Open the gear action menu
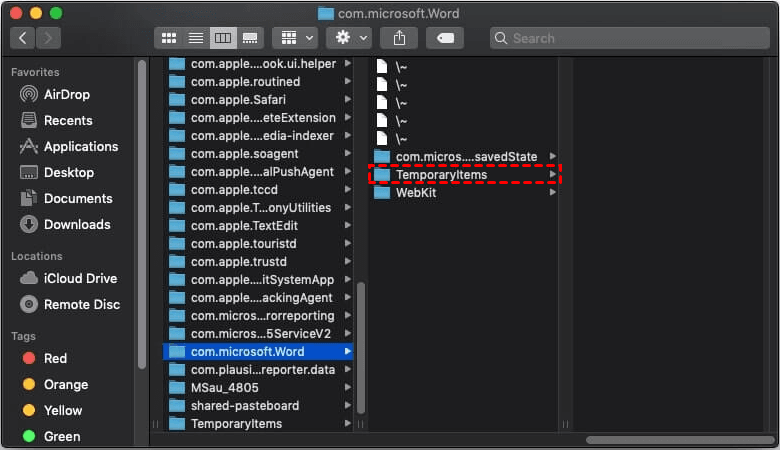The height and width of the screenshot is (450, 780). (350, 38)
